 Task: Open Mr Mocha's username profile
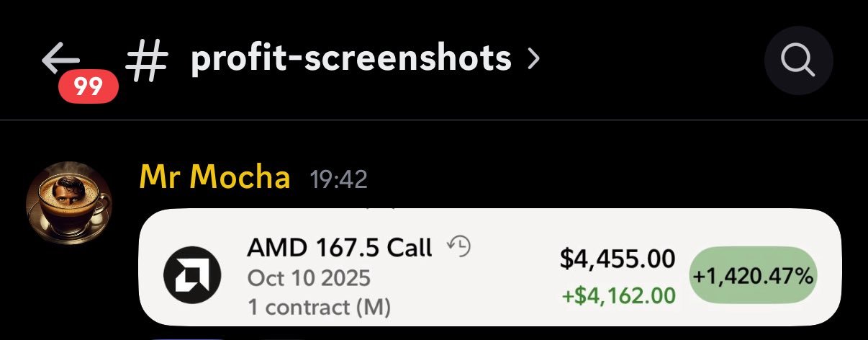point(214,177)
